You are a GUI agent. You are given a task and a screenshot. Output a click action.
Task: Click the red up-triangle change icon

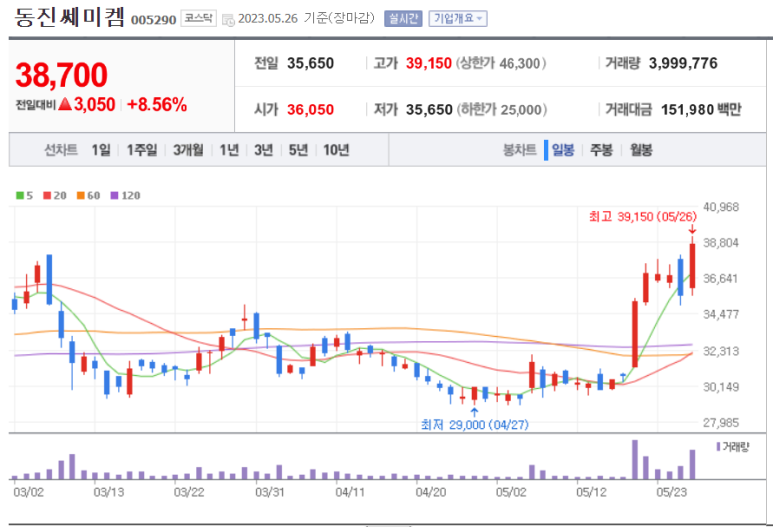[65, 104]
